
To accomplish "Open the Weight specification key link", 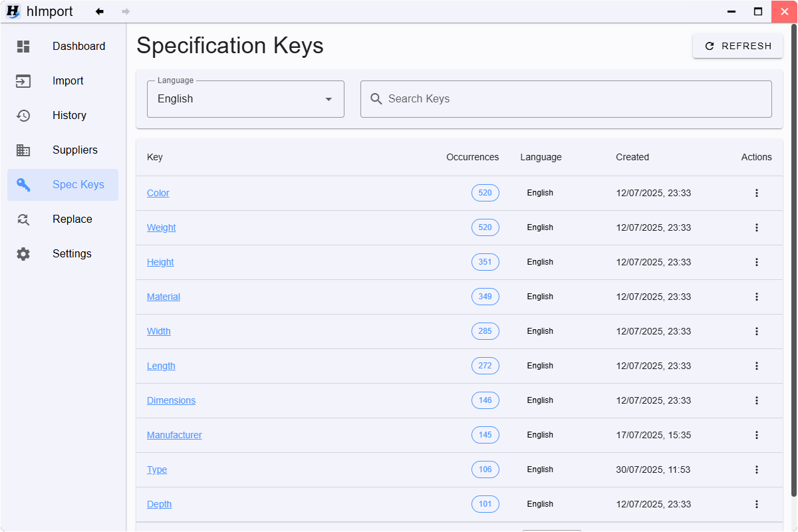I will point(161,227).
